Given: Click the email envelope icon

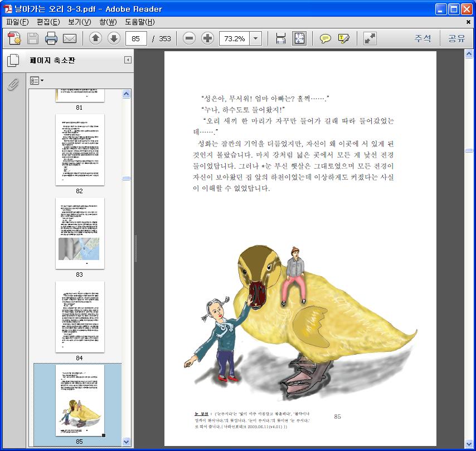Looking at the screenshot, I should click(x=70, y=38).
